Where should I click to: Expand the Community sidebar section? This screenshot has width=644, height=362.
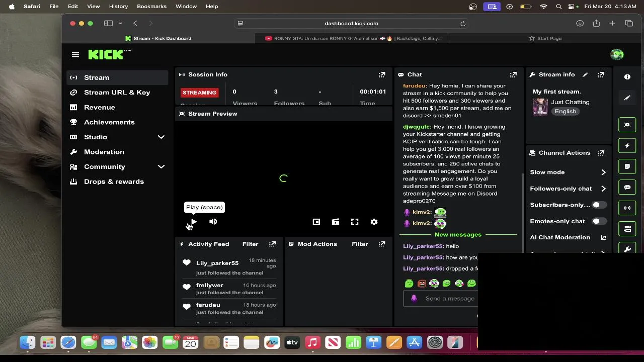click(161, 166)
